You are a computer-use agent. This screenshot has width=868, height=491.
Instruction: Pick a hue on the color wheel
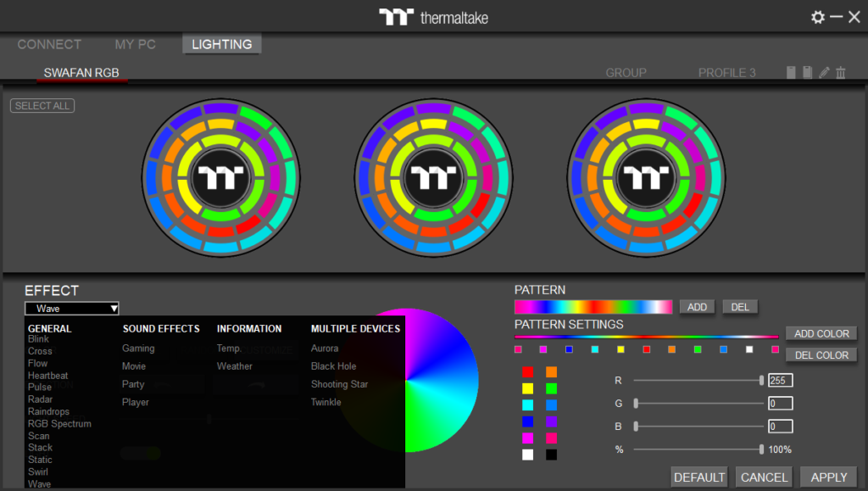[406, 380]
